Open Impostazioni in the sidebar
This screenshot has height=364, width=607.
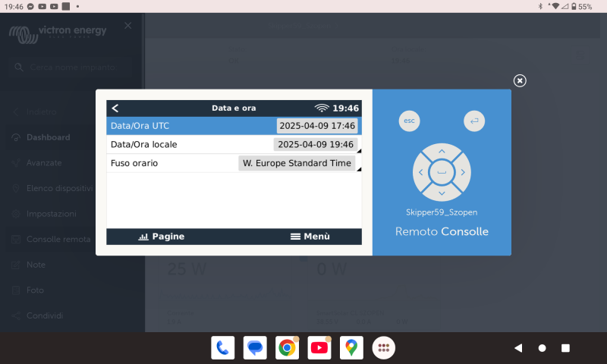pyautogui.click(x=52, y=214)
